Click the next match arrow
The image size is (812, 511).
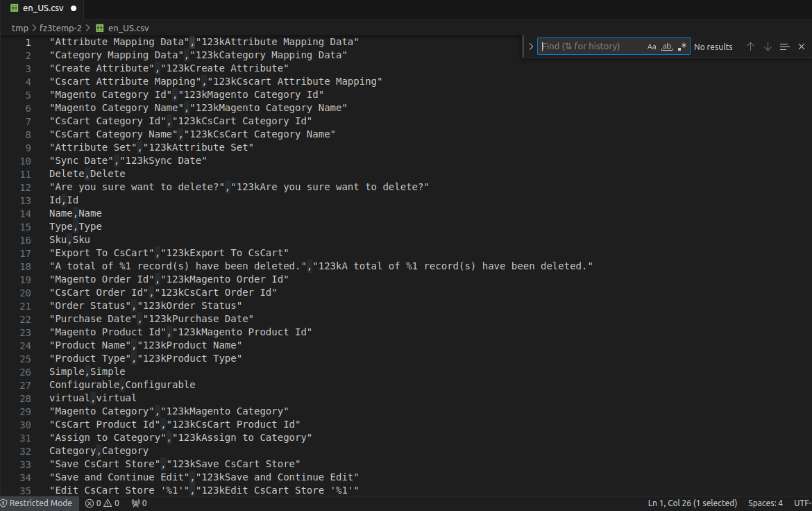click(768, 47)
